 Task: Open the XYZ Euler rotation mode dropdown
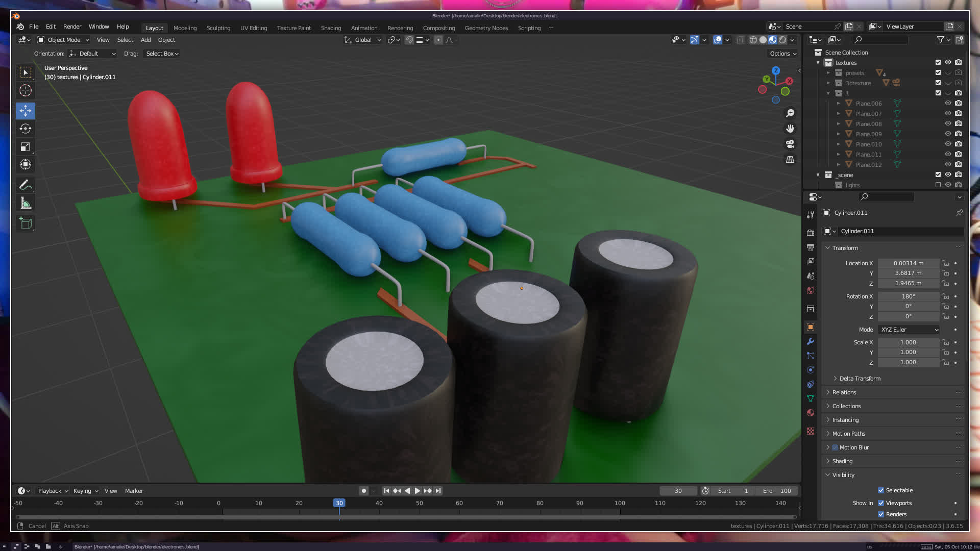909,330
